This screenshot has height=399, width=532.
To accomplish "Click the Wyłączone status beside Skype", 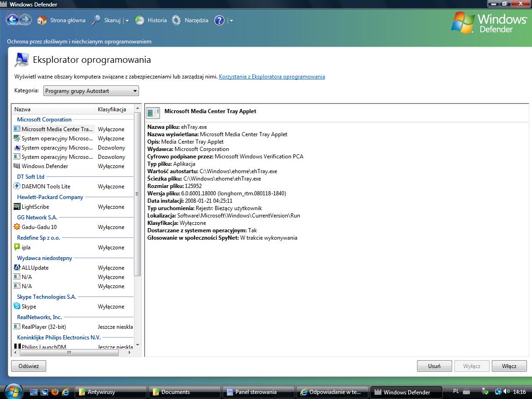I will click(x=111, y=307).
